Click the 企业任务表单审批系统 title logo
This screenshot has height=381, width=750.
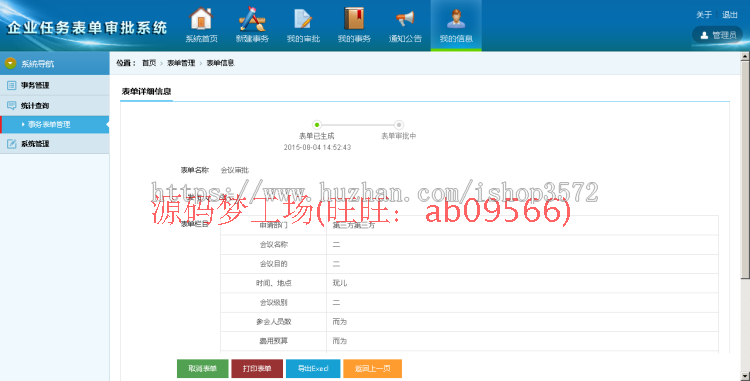pos(87,28)
